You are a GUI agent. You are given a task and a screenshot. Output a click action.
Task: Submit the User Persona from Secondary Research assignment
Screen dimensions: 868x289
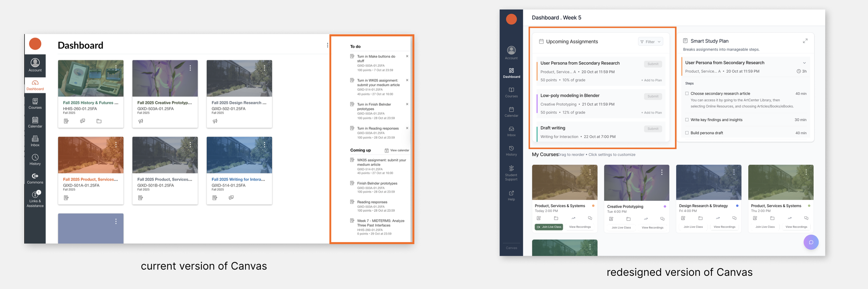pos(653,64)
